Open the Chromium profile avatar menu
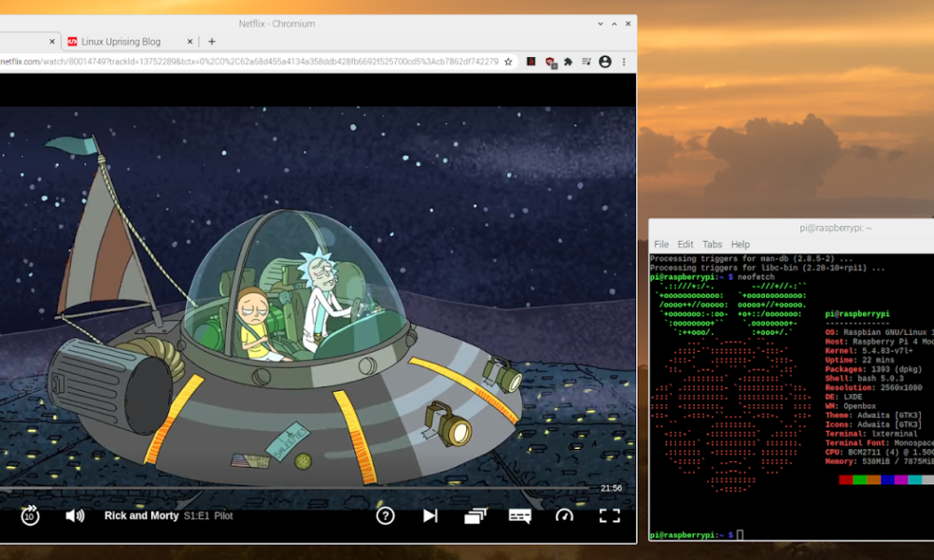 [x=605, y=62]
